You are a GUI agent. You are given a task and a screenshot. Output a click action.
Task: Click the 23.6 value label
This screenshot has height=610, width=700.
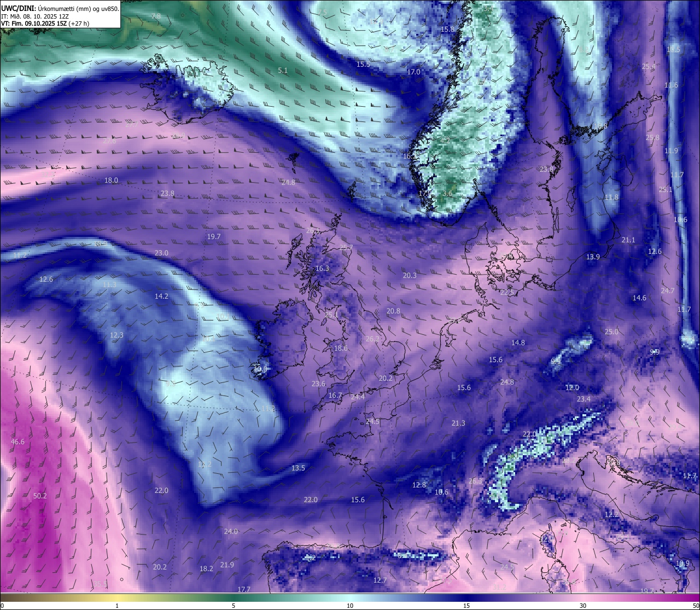(x=318, y=384)
